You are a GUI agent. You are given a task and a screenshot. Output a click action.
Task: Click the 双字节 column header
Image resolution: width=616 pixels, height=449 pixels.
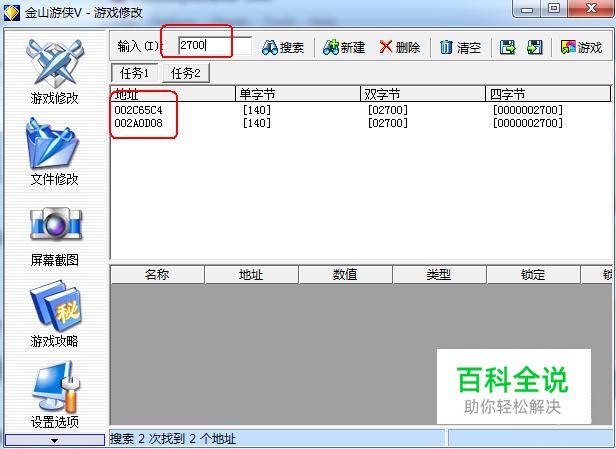point(423,94)
